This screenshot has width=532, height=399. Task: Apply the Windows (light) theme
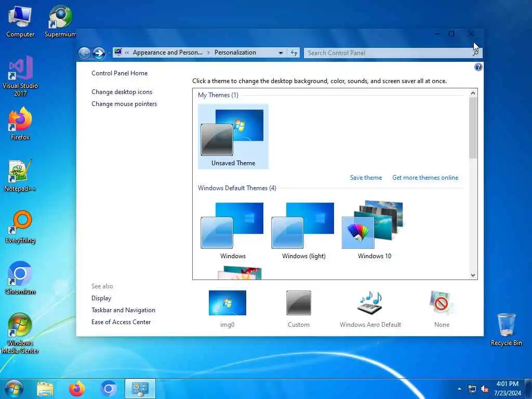pos(303,230)
